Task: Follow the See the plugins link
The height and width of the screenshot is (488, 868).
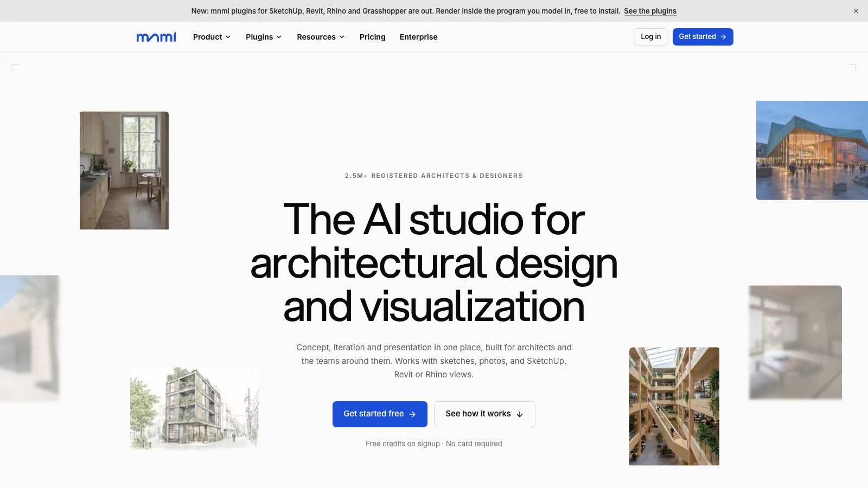Action: click(650, 11)
